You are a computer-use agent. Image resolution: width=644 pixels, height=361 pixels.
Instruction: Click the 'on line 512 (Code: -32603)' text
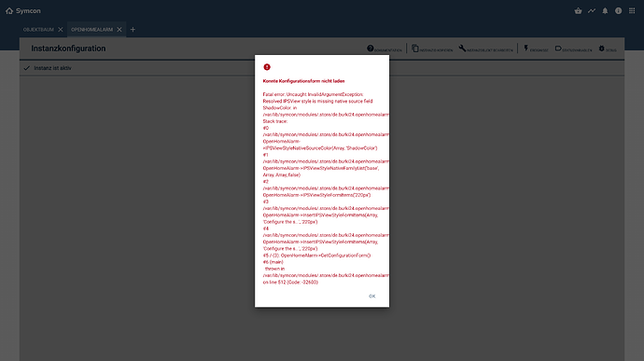tap(290, 282)
